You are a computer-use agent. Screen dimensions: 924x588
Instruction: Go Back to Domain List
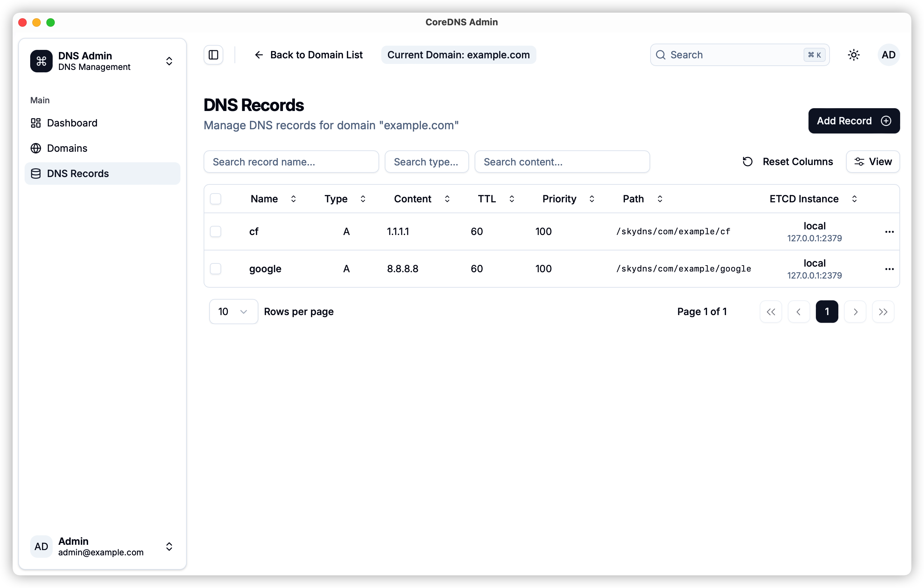click(309, 55)
